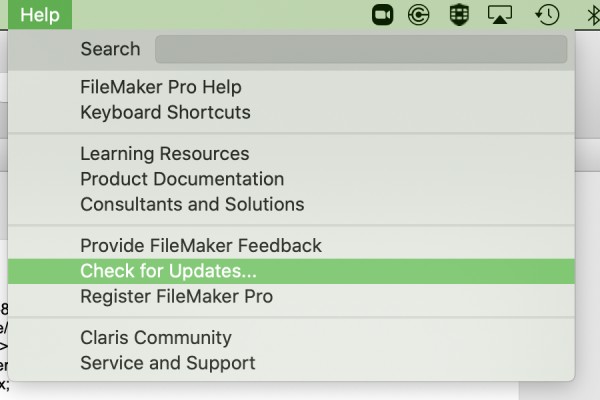Click the Bluetooth status icon
The height and width of the screenshot is (400, 600).
tap(593, 15)
